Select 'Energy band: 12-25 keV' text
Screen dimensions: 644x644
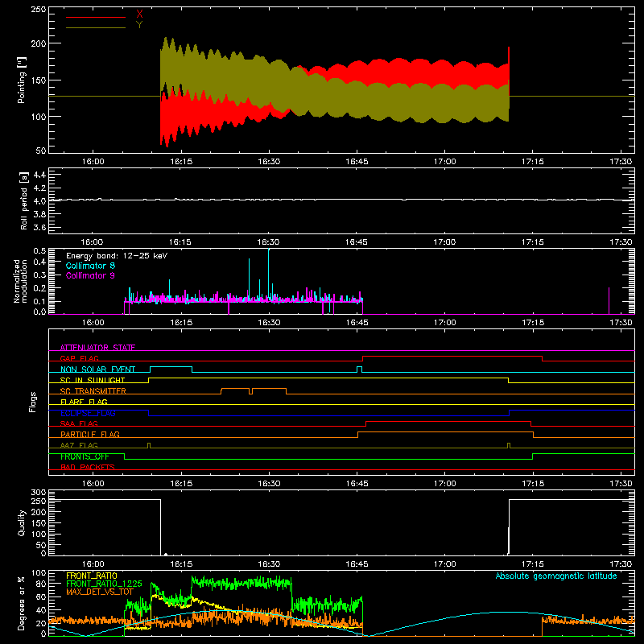click(x=117, y=256)
